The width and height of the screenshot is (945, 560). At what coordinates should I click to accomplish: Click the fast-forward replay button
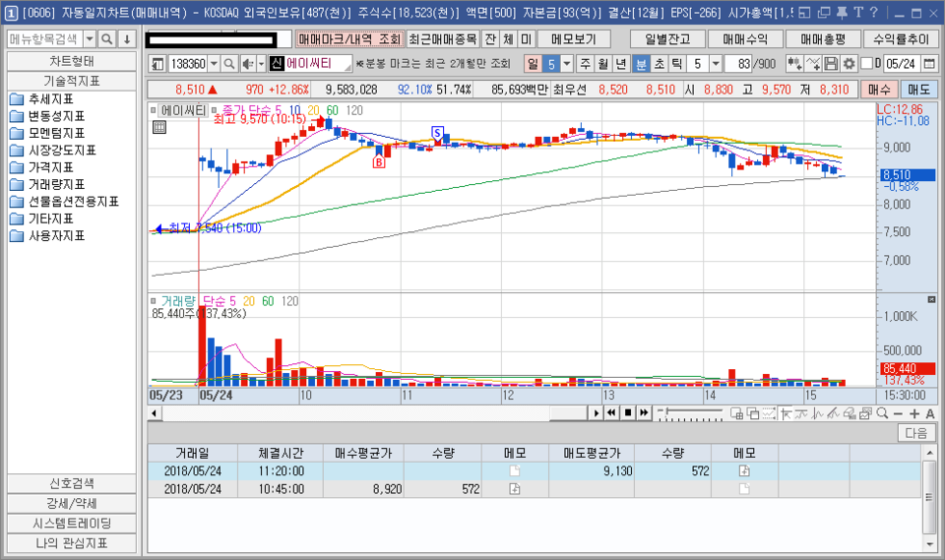coord(644,413)
